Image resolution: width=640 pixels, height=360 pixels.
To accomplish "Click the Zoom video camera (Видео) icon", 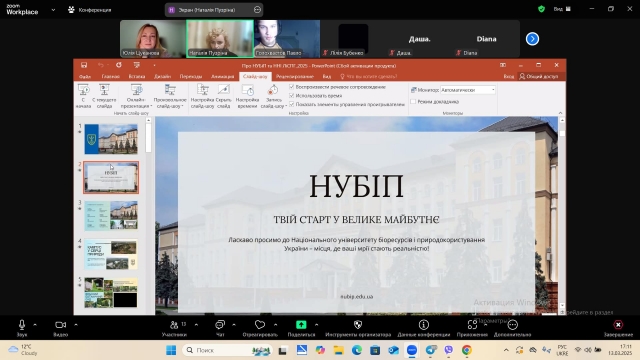I will click(x=60, y=325).
